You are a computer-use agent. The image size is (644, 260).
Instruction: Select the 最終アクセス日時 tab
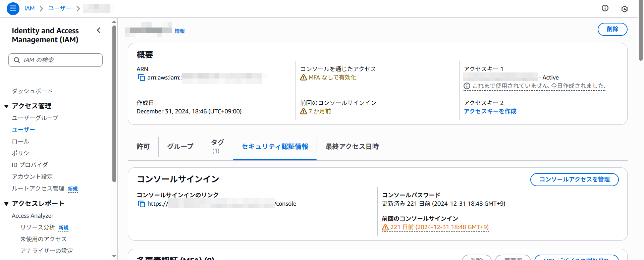pos(352,147)
